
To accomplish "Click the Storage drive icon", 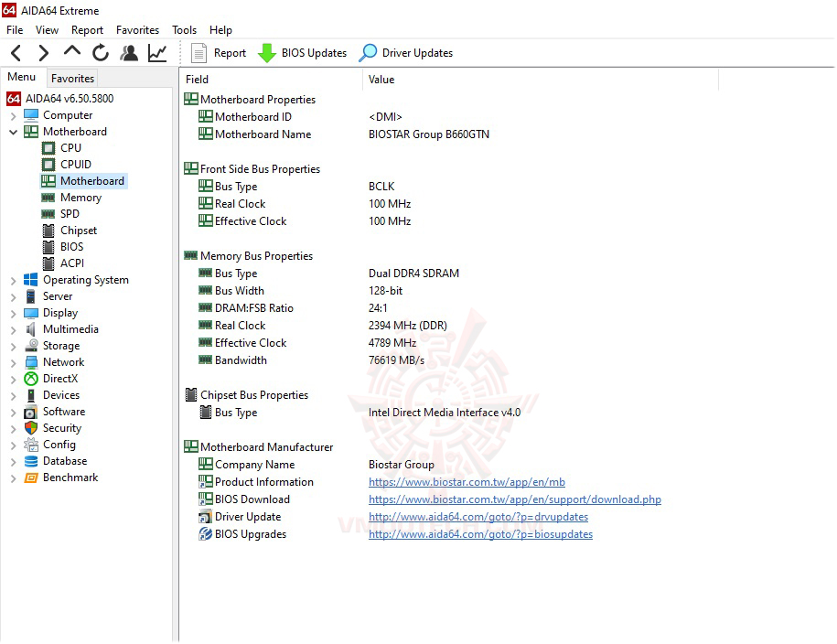I will pyautogui.click(x=31, y=346).
